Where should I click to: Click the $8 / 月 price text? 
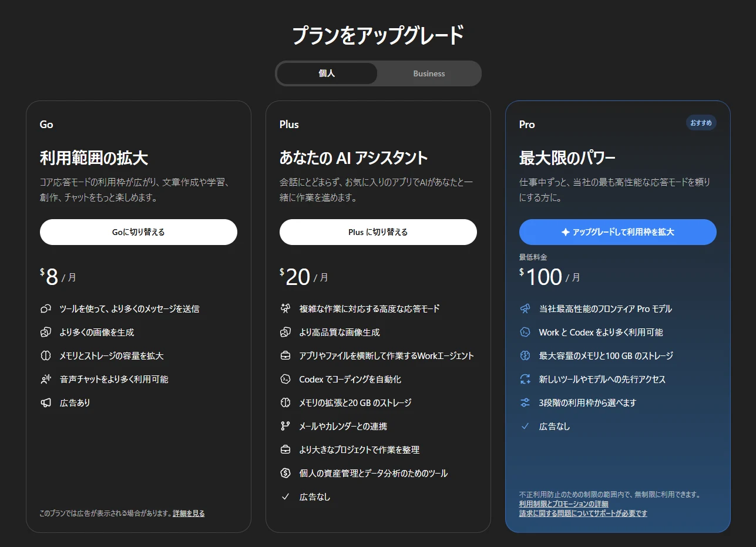(x=58, y=277)
